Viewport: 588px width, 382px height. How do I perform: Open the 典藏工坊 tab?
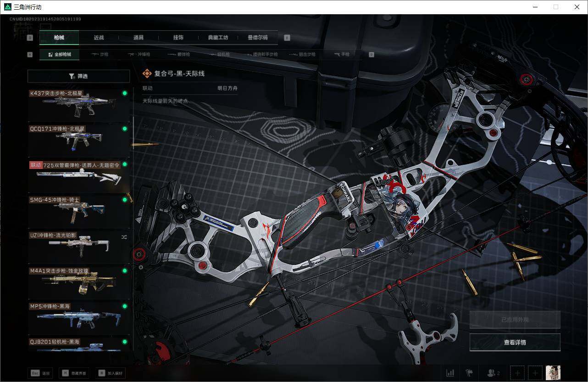[218, 38]
